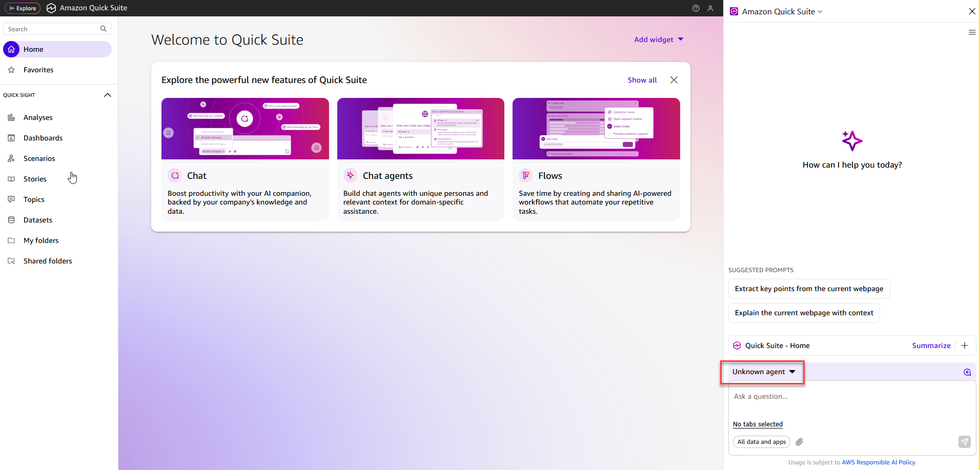
Task: Click the magnifier icon in the Search box
Action: [x=104, y=29]
